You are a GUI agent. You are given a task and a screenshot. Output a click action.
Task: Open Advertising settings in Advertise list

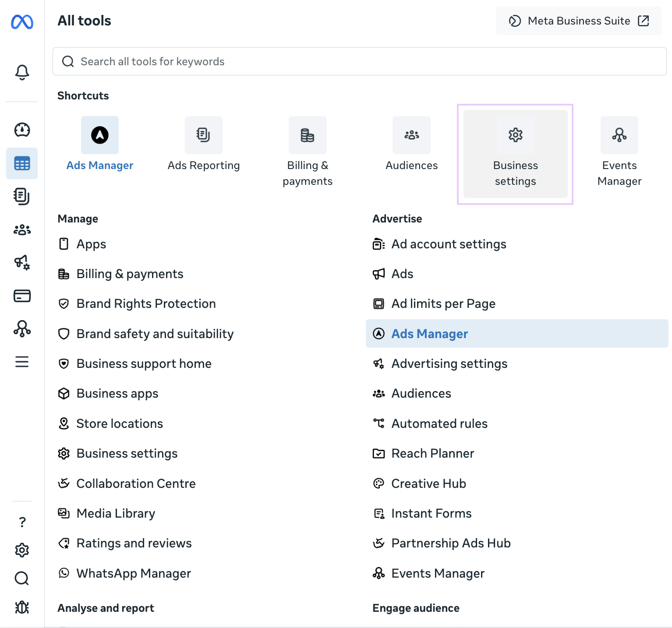tap(440, 363)
